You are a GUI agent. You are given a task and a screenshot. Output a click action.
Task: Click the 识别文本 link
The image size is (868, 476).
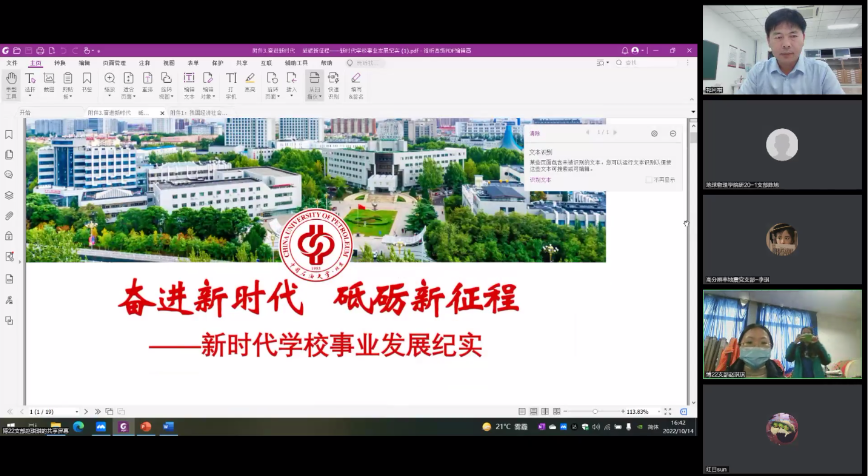[540, 180]
